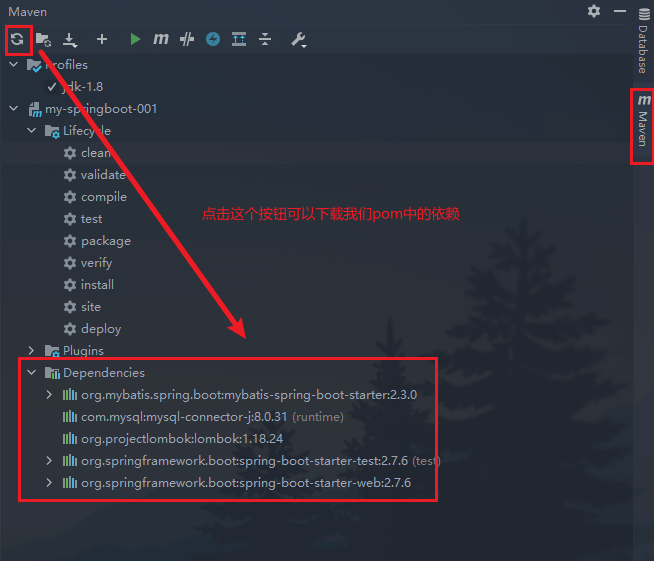The image size is (654, 561).
Task: Select the validate lifecycle goal
Action: [103, 175]
